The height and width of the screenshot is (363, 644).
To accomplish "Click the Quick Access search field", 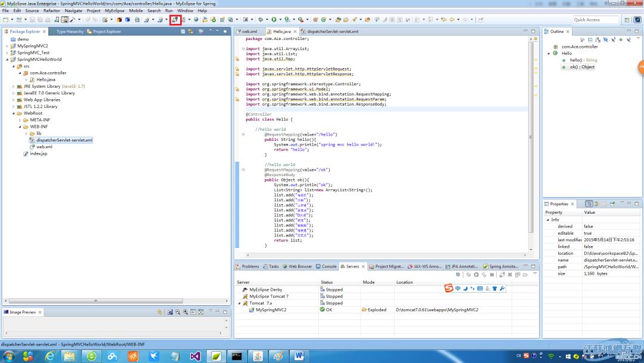I will click(x=596, y=20).
